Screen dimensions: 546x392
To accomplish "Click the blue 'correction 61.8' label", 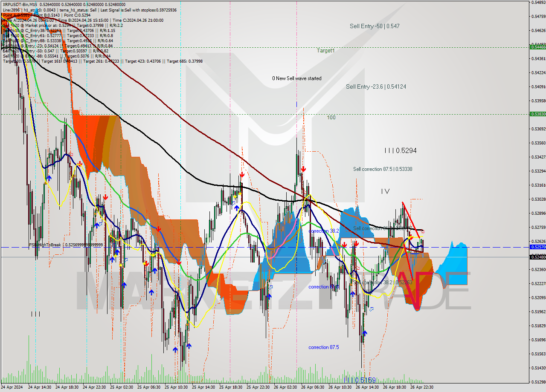I will (324, 287).
